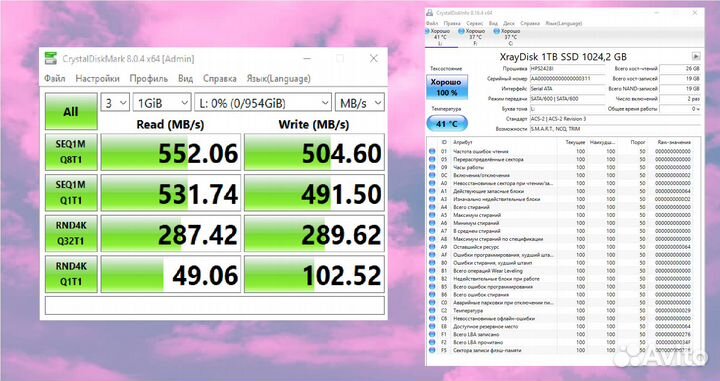Click the 504.60 write result bar
720x381 pixels.
coord(314,152)
